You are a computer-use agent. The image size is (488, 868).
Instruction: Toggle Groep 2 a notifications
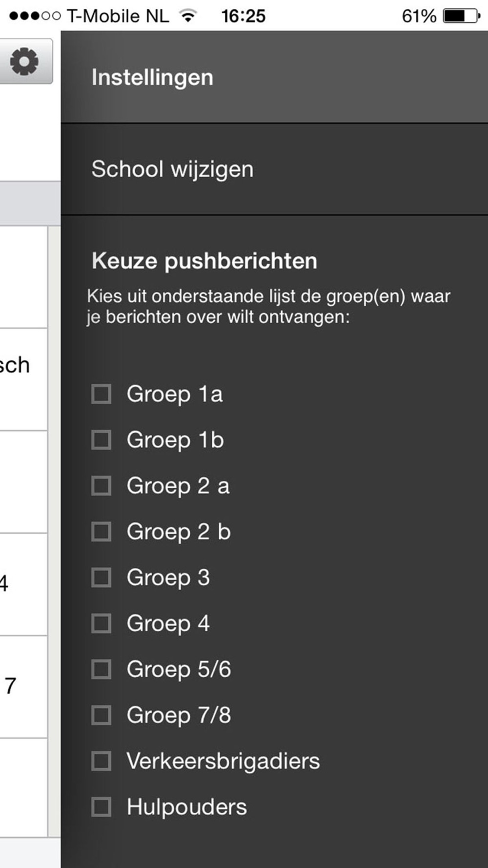click(101, 486)
